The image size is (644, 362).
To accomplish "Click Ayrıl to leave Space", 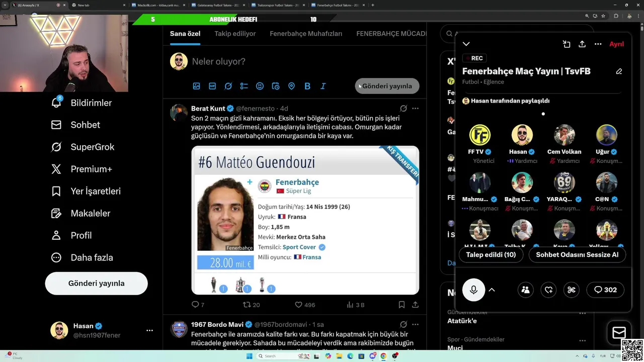I will (616, 44).
